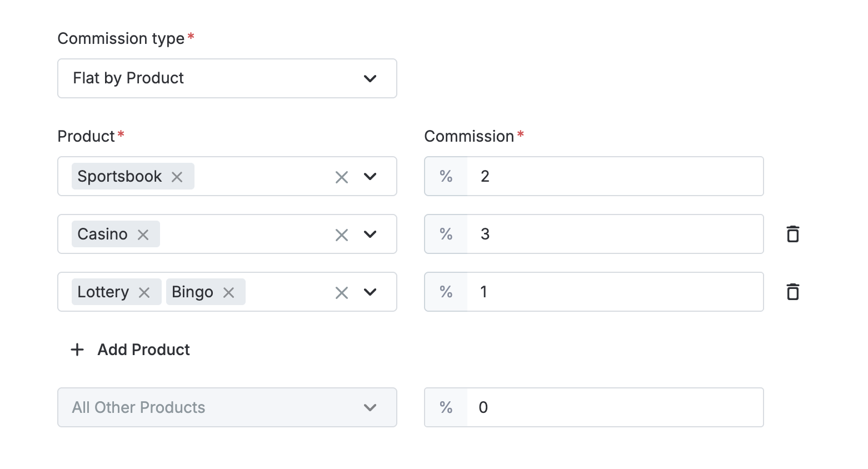Clear all selections in Sportsbook product field
Screen dimensions: 868x469
342,177
